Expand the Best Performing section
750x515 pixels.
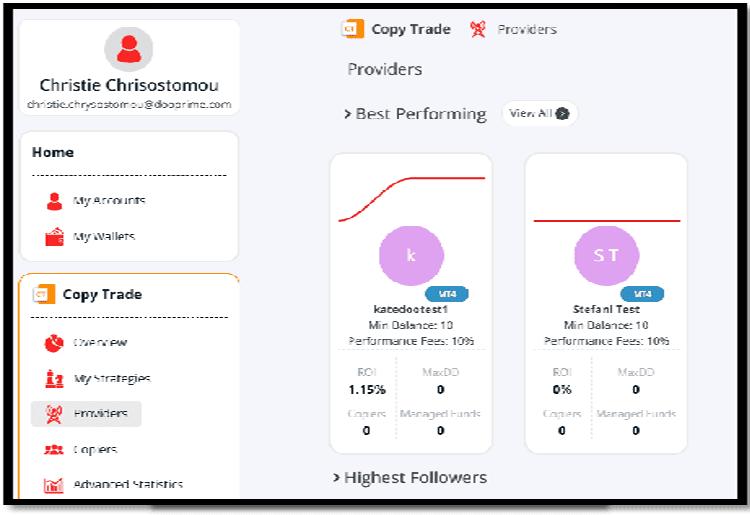tap(348, 114)
